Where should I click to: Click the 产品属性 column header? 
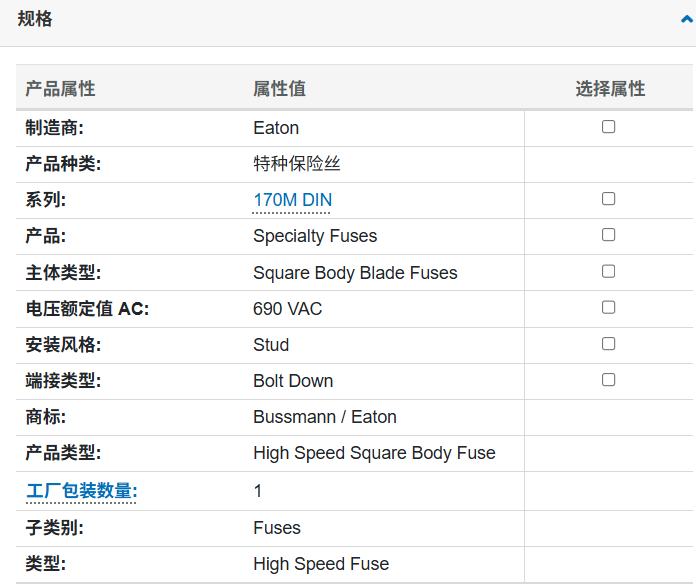click(x=60, y=89)
